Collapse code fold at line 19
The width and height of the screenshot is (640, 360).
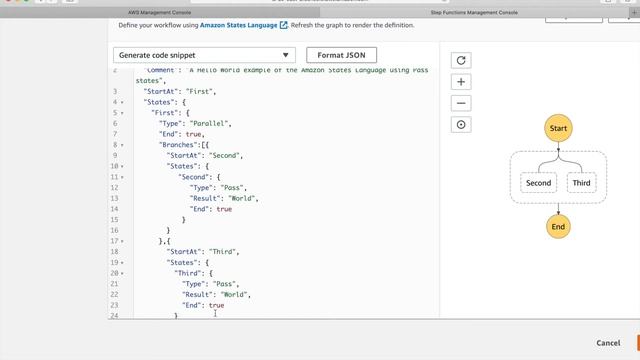pos(122,263)
